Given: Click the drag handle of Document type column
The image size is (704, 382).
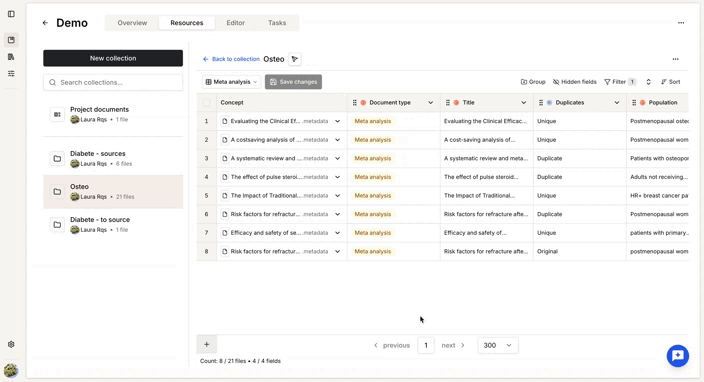Looking at the screenshot, I should 355,103.
